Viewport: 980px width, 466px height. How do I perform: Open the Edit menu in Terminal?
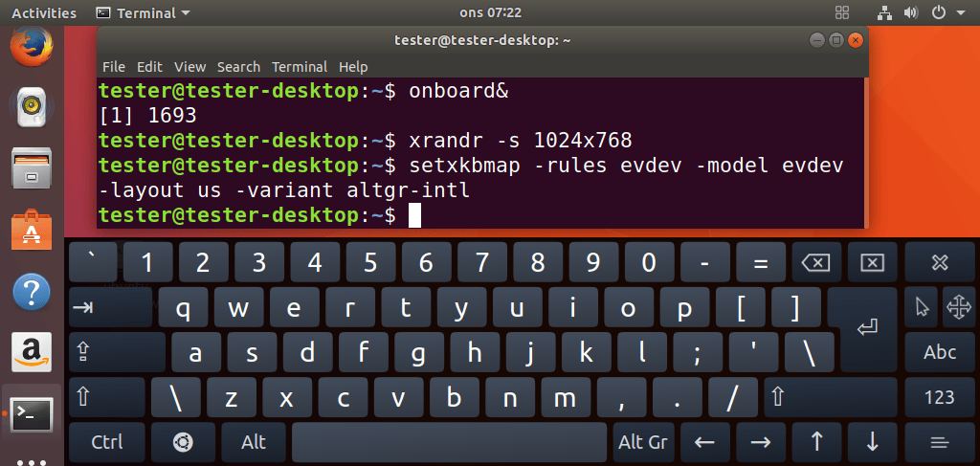click(149, 67)
